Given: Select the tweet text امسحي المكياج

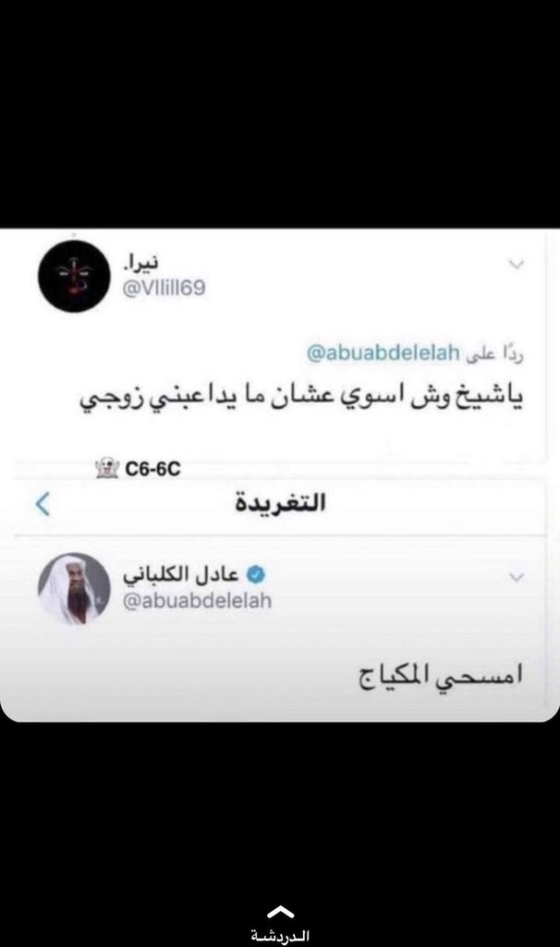Looking at the screenshot, I should pyautogui.click(x=441, y=675).
